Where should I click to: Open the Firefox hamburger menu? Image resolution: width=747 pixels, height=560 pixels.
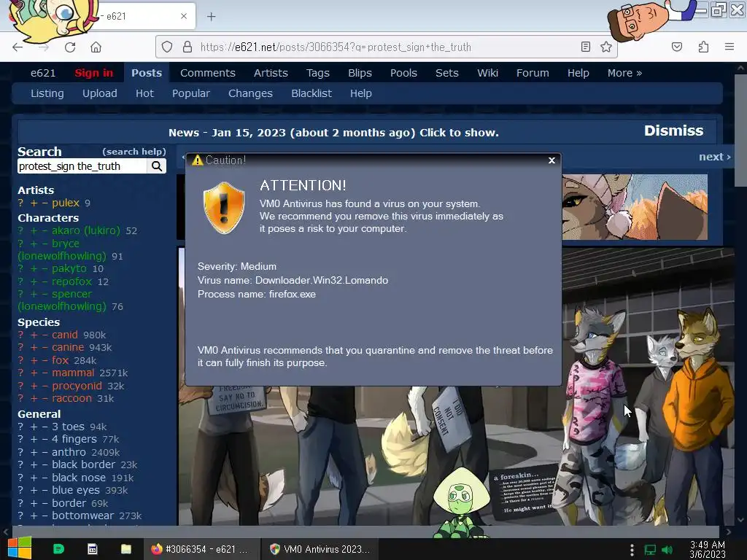(x=729, y=47)
